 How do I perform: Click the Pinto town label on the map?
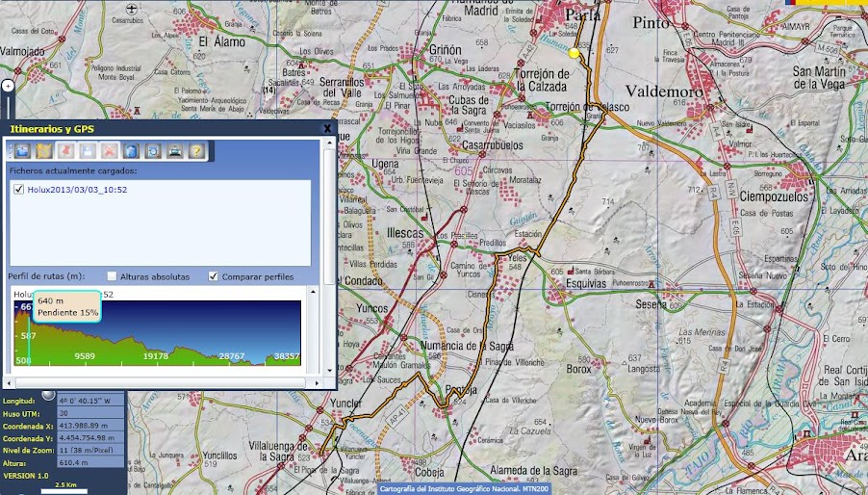point(651,23)
